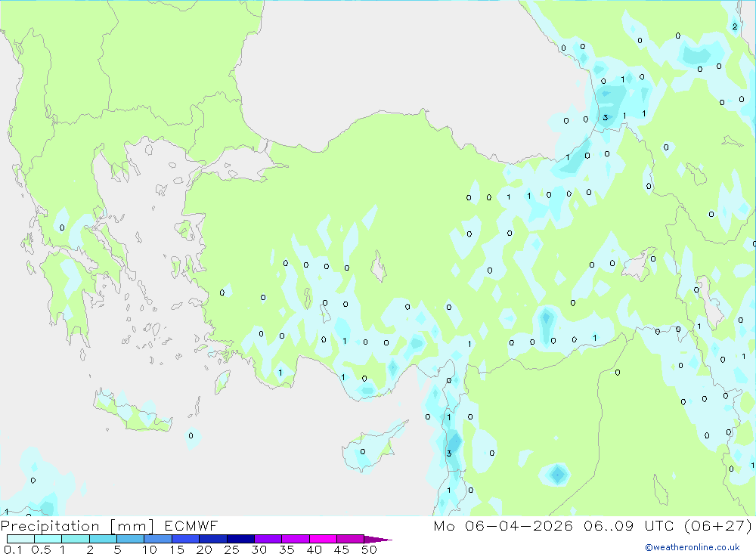
Task: Click the '0.5' legend scale label
Action: pos(41,549)
